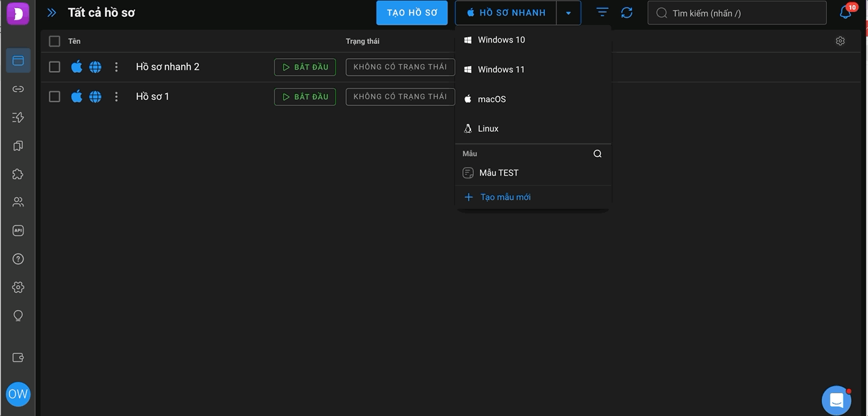Open the chat support widget

[836, 400]
